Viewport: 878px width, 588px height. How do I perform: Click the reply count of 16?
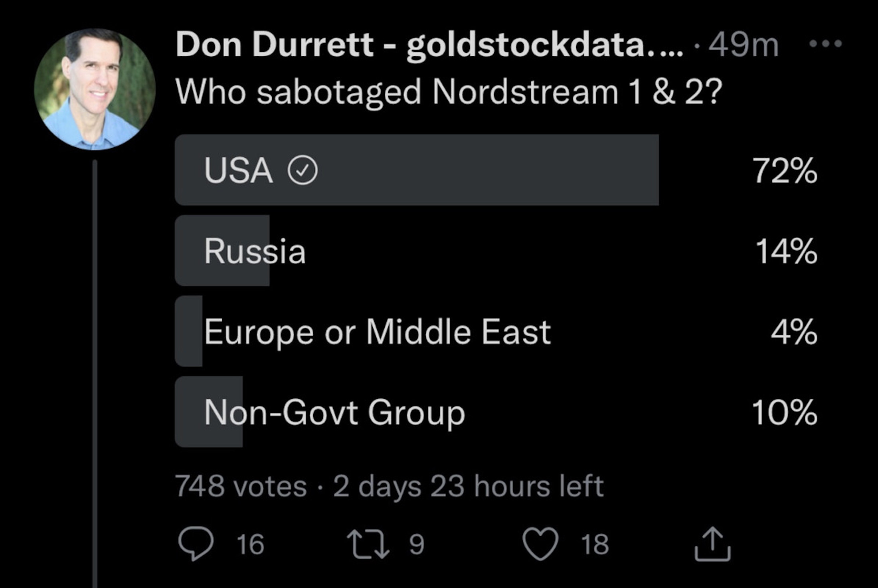click(250, 544)
